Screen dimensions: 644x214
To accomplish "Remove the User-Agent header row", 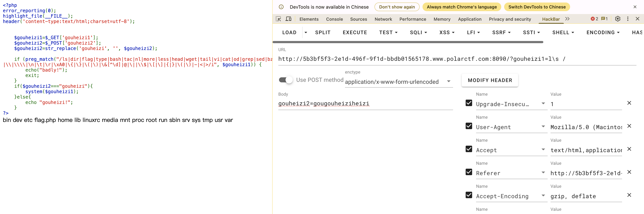I will pyautogui.click(x=629, y=126).
